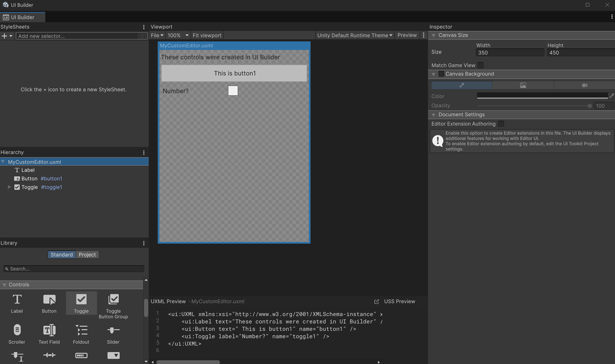The image size is (615, 364).
Task: Switch canvas background to image mode
Action: 523,85
